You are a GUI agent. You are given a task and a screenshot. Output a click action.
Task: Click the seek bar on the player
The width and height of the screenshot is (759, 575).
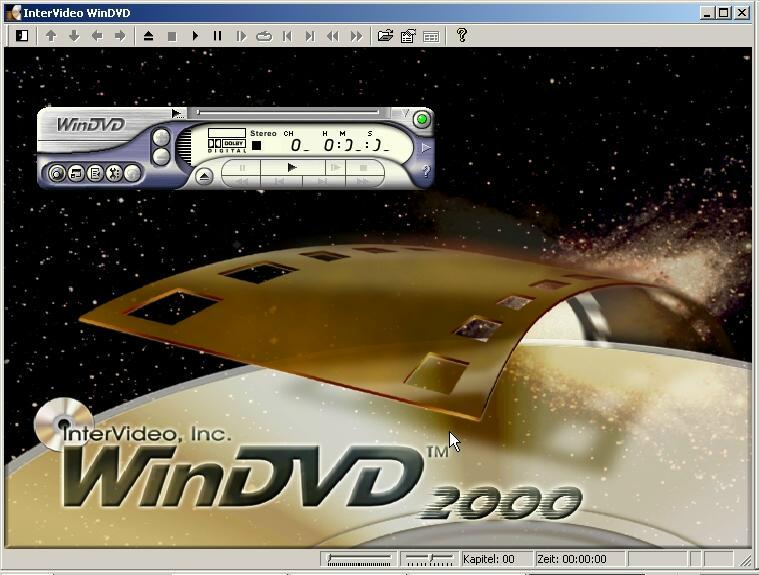pos(288,112)
